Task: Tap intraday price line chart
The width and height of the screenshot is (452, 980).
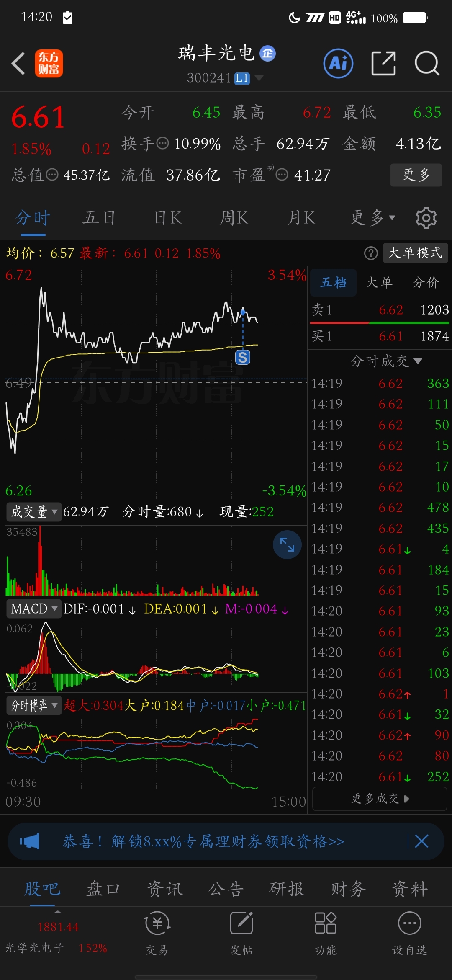Action: pos(156,382)
